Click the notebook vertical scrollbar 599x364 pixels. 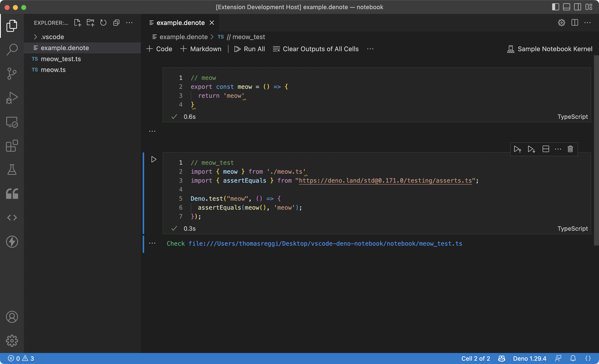tap(596, 151)
